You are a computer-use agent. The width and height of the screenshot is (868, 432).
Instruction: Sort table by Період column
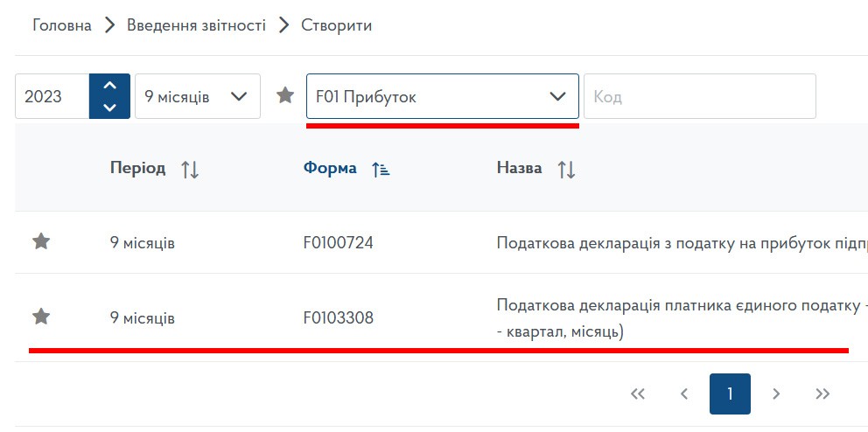(x=190, y=169)
